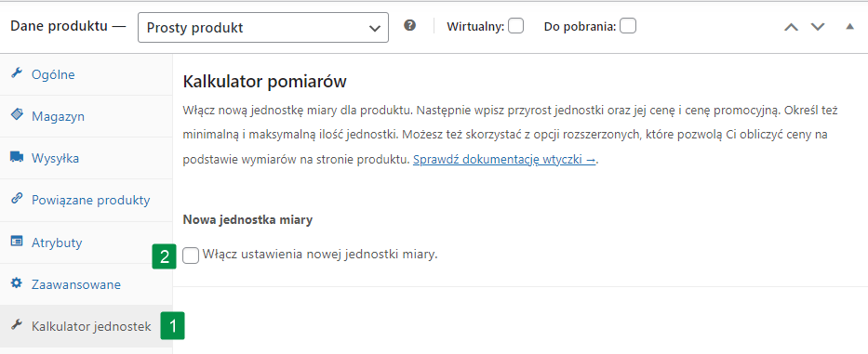Image resolution: width=868 pixels, height=354 pixels.
Task: Click the Powiązane produkty tab label
Action: [91, 200]
